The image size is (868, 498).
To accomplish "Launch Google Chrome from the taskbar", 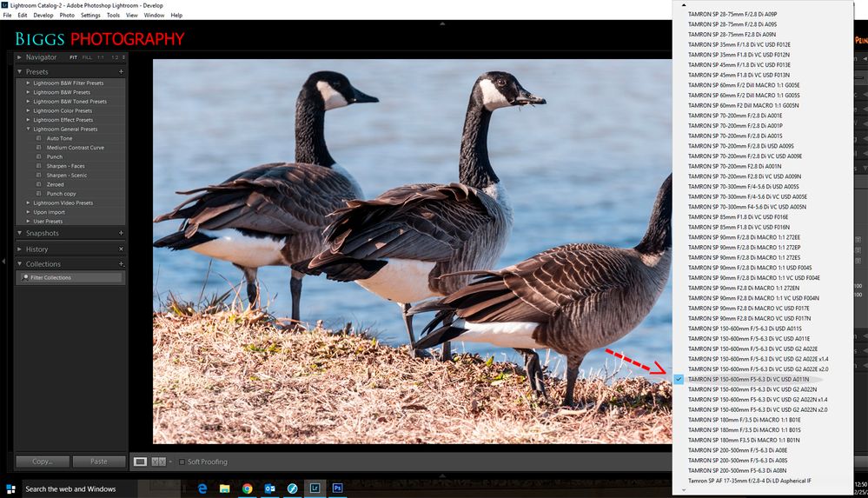I will click(247, 488).
